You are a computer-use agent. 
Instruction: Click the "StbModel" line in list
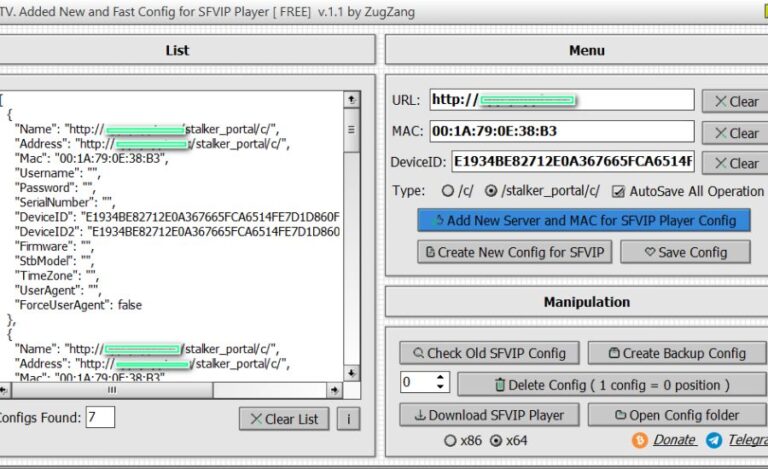click(54, 261)
